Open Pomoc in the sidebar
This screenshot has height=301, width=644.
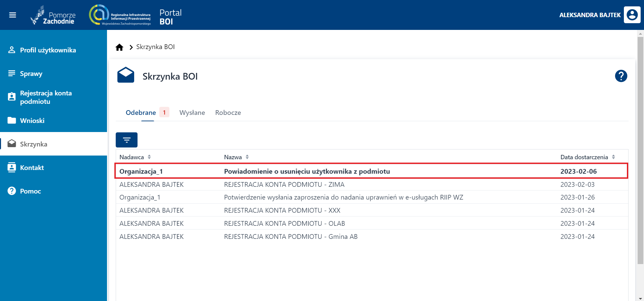click(x=30, y=191)
